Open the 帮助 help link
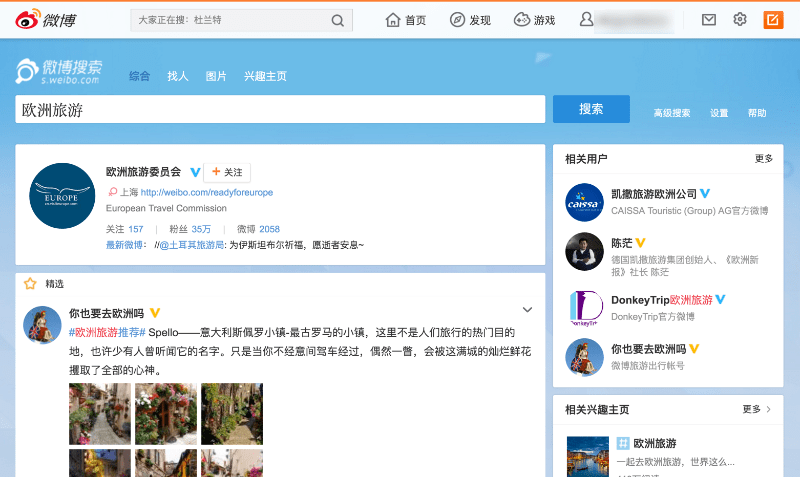 [757, 113]
